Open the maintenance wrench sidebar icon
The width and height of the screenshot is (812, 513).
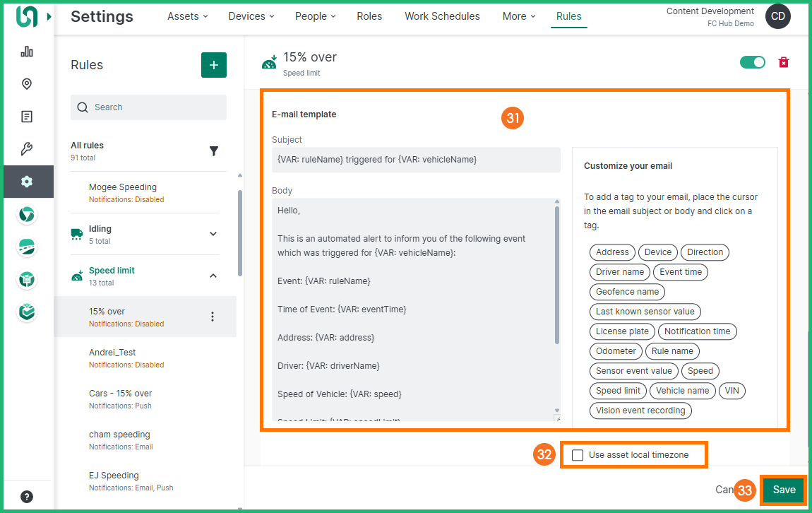pyautogui.click(x=27, y=149)
